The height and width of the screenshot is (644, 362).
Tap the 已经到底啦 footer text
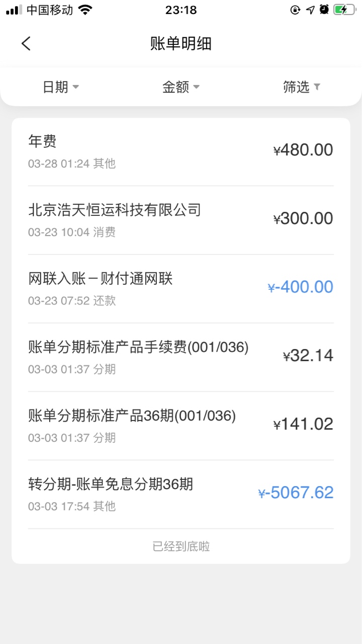[x=181, y=546]
